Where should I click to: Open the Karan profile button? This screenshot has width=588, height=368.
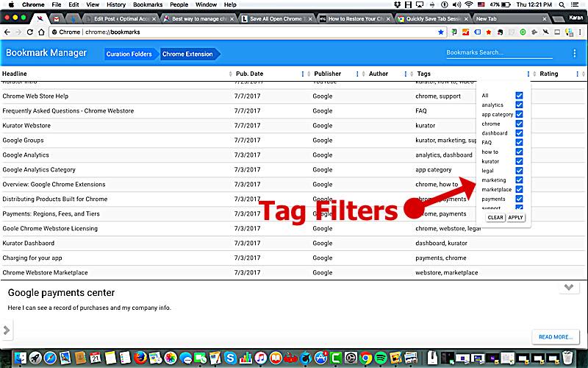[576, 18]
